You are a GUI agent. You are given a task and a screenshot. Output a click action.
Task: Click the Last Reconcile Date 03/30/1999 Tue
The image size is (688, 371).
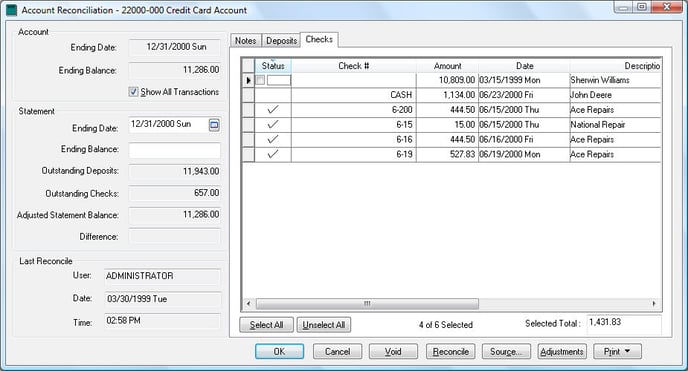click(x=162, y=299)
